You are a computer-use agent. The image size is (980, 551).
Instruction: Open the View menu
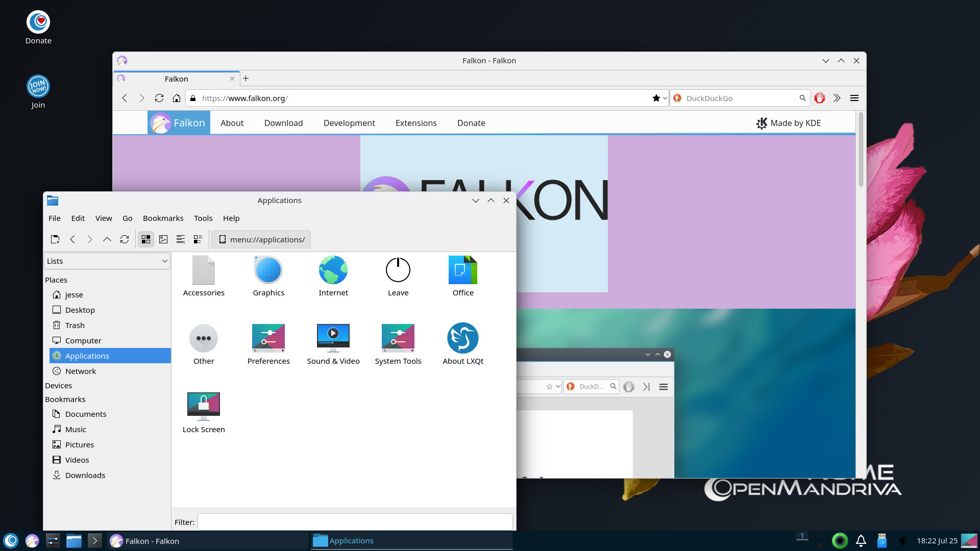[104, 218]
